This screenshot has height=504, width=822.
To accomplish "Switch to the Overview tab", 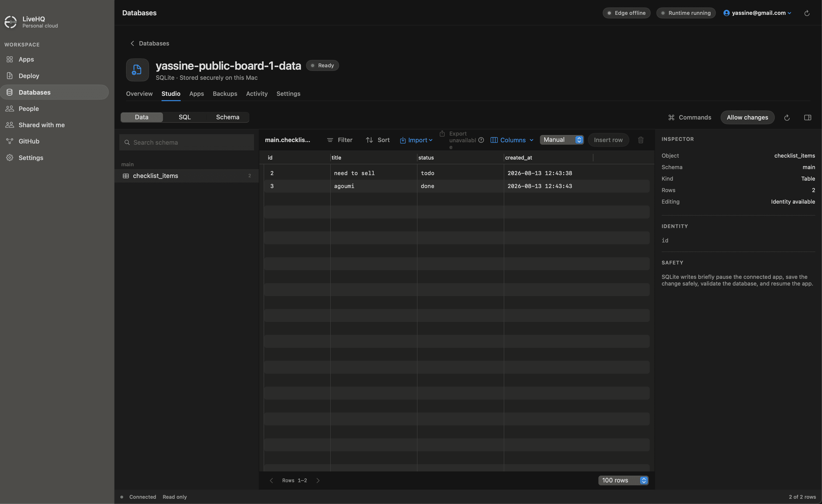I will pyautogui.click(x=139, y=94).
